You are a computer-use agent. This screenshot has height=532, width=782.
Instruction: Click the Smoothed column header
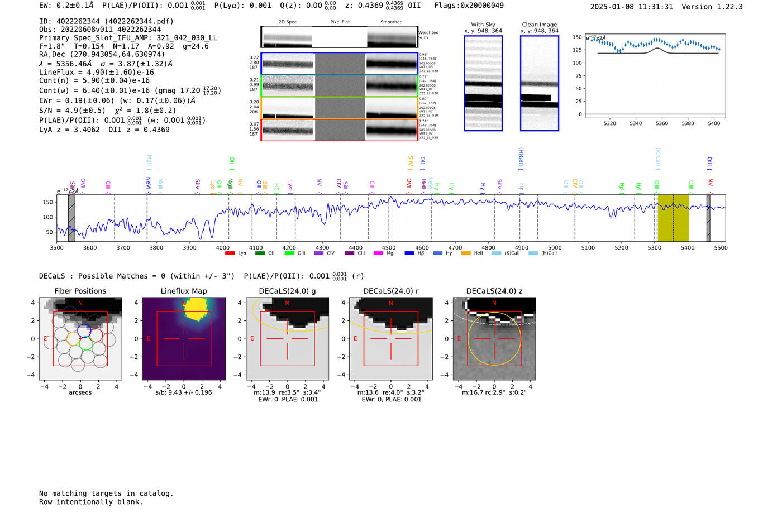pos(392,22)
